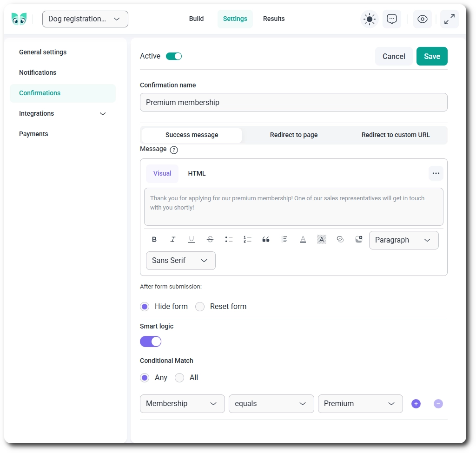The image size is (476, 453).
Task: Add a condition with plus button
Action: click(416, 404)
